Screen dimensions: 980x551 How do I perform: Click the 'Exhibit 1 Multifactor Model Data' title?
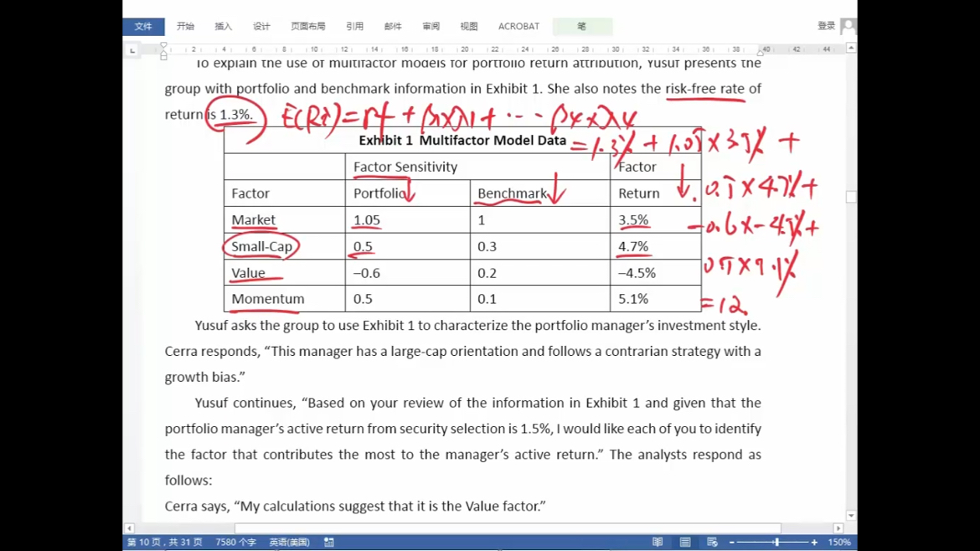(x=462, y=141)
